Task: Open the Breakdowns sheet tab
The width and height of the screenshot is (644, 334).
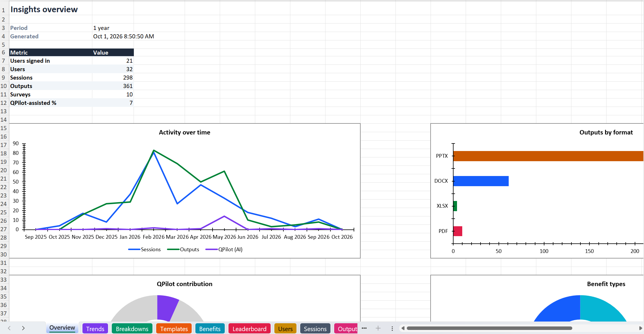Action: coord(132,328)
